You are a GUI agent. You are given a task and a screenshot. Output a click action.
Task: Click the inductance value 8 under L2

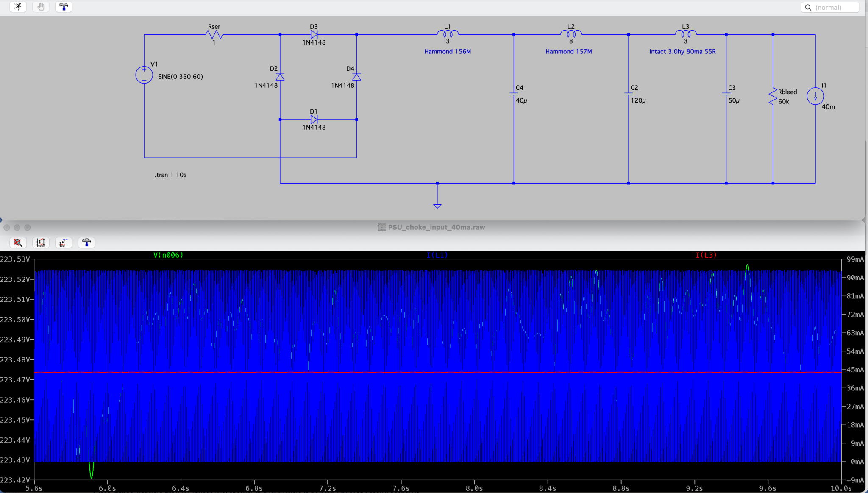click(571, 41)
